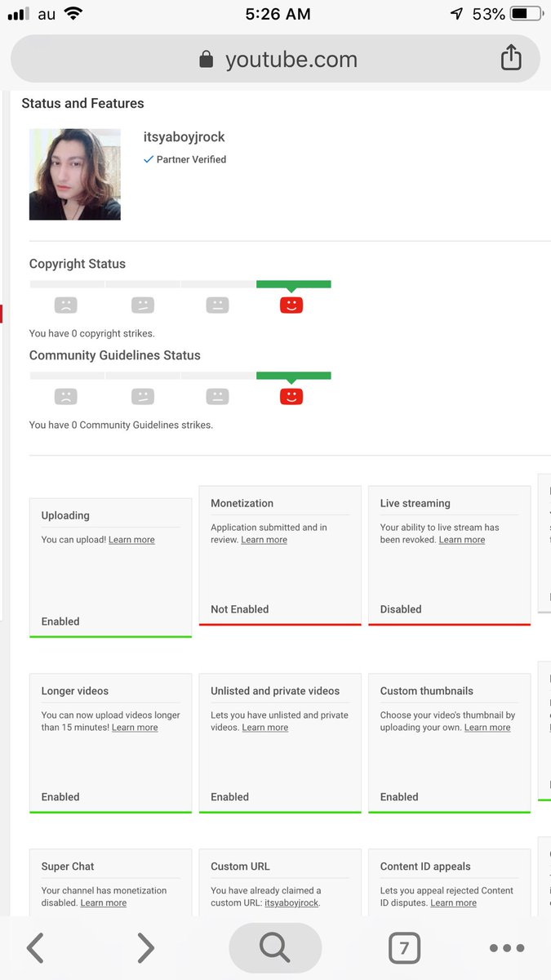The height and width of the screenshot is (980, 551).
Task: Go back with the browser back arrow
Action: point(35,948)
